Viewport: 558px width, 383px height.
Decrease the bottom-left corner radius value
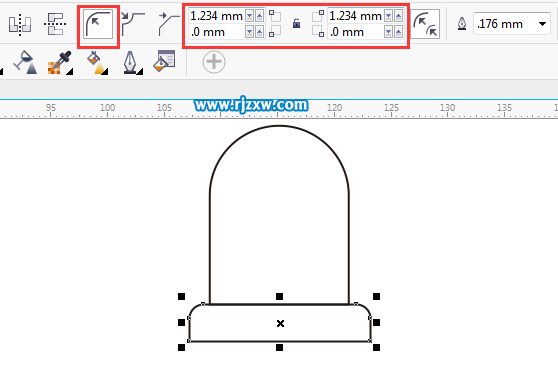pos(250,32)
